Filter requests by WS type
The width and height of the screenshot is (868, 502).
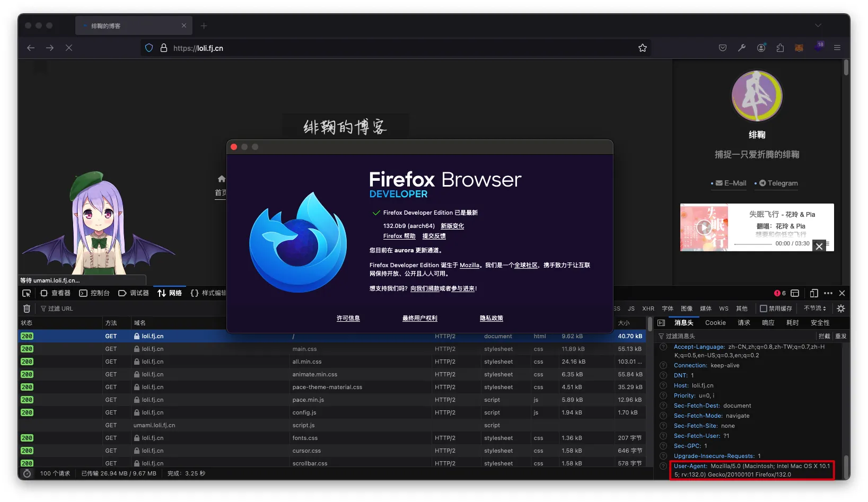tap(724, 309)
